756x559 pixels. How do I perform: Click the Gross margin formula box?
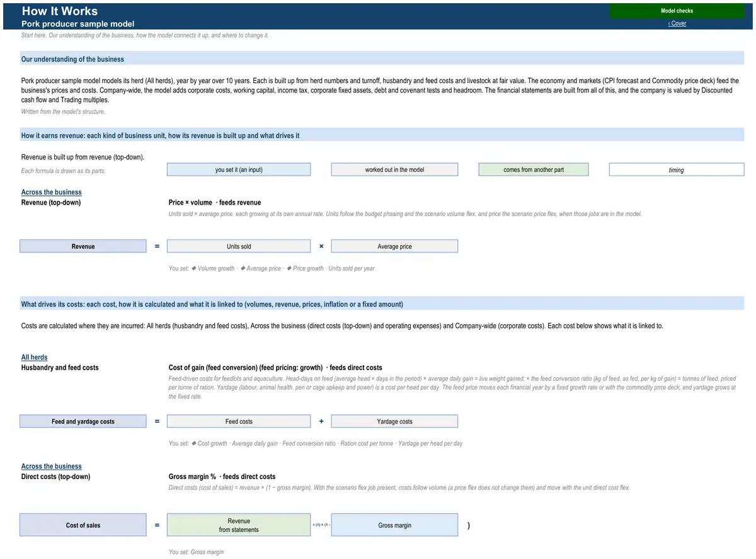394,525
